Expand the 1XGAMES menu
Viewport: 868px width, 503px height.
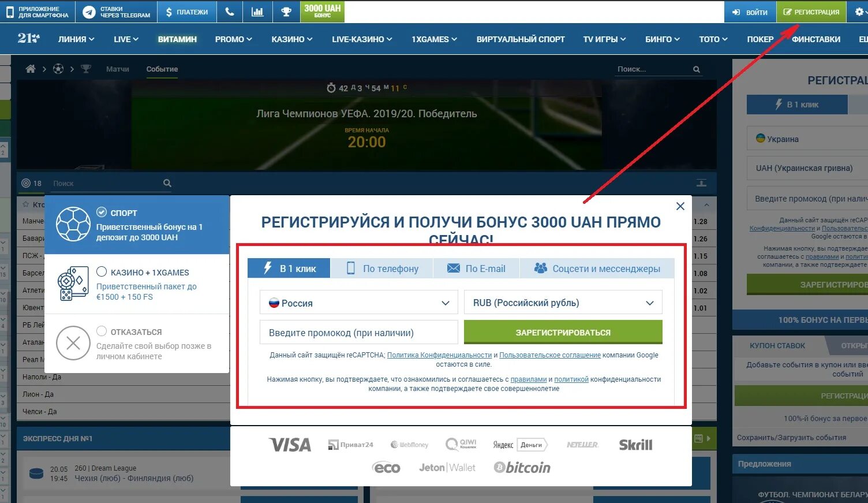tap(434, 39)
